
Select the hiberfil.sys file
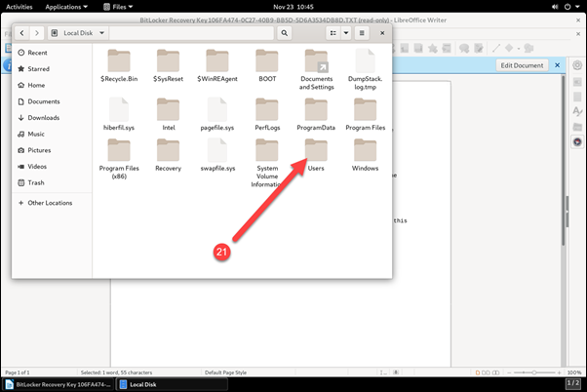tap(119, 114)
